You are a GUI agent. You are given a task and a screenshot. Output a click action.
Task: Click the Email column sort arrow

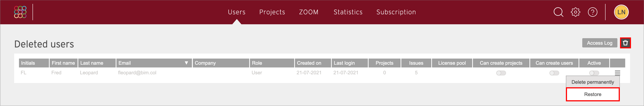(186, 63)
